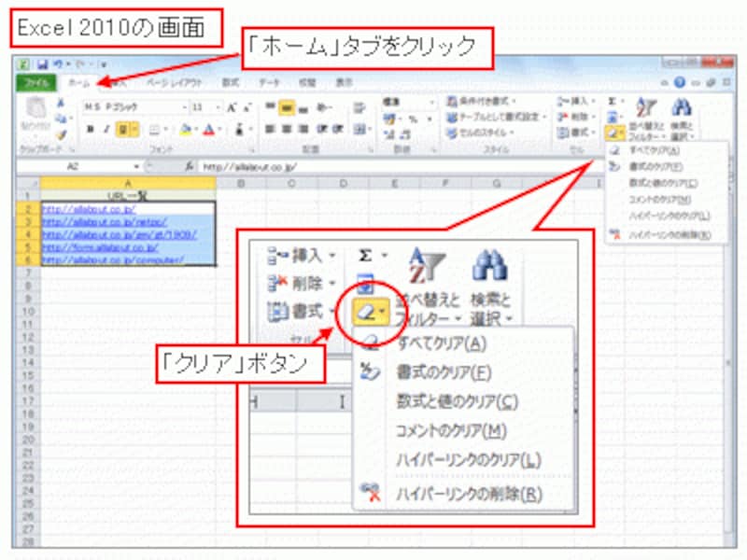Choose 書式のクリア(F) in the unmagnified Clear menu
The image size is (747, 560).
(666, 167)
